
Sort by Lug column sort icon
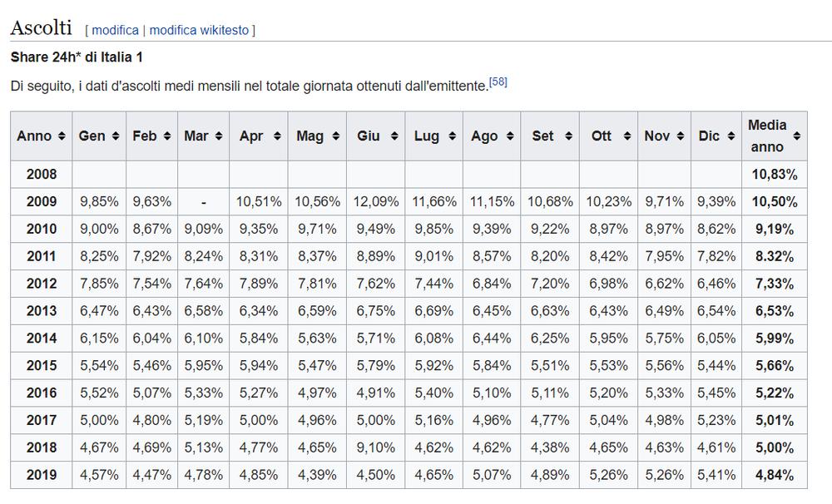[x=451, y=136]
